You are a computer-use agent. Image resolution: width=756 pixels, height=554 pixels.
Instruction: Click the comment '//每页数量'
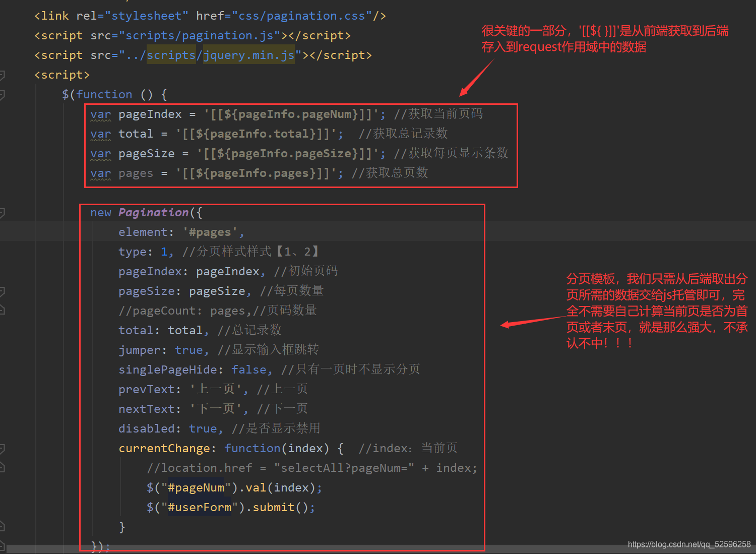(x=292, y=291)
